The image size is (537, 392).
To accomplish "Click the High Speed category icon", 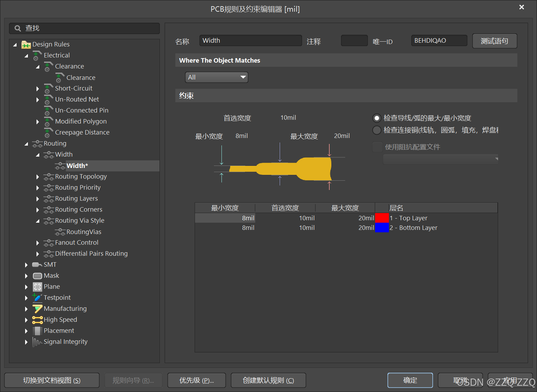I will pyautogui.click(x=37, y=320).
